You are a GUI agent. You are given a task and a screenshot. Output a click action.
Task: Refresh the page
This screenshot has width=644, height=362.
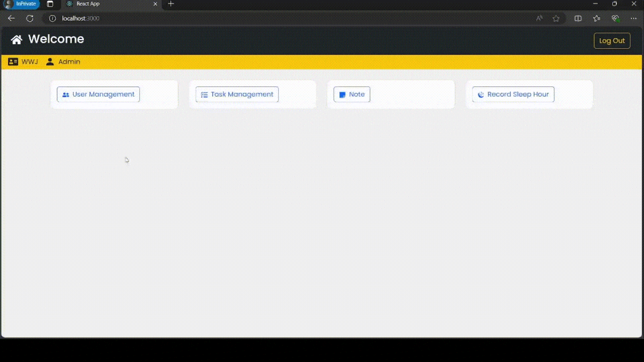click(x=30, y=18)
